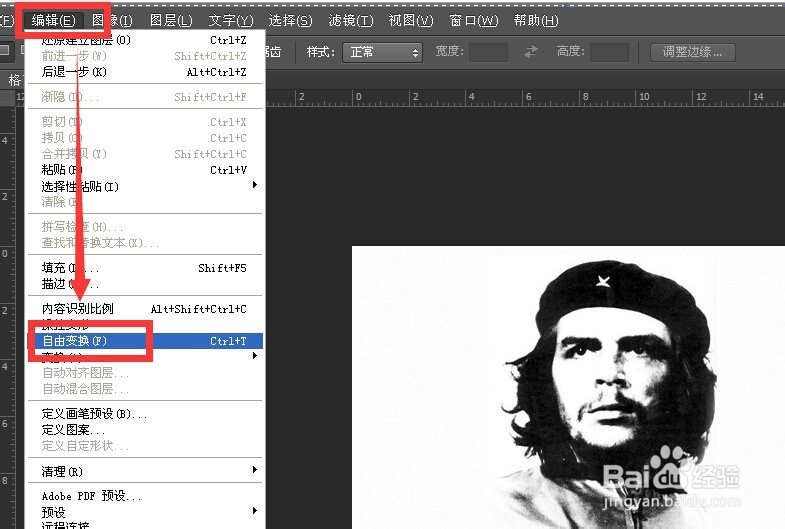Select 内容识别比例 menu entry
785x529 pixels.
(x=145, y=309)
